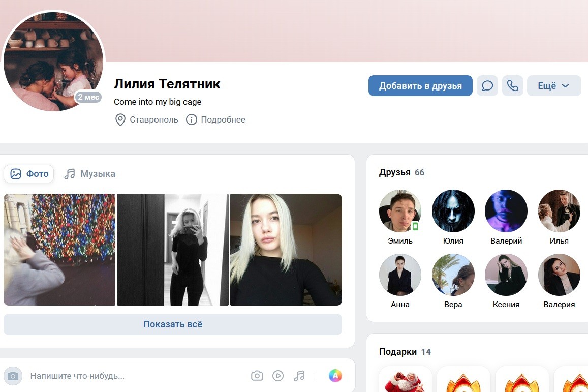Open the Подарки 14 gifts section
Viewport: 588px width, 392px height.
[405, 352]
